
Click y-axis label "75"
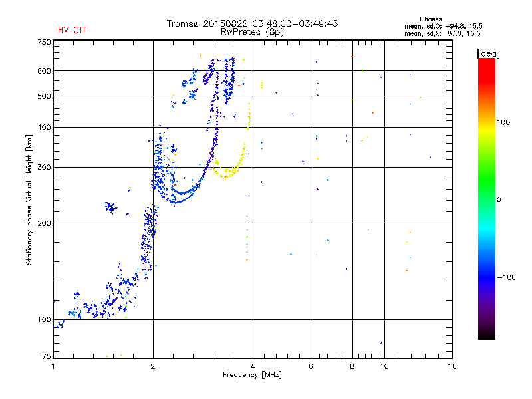pos(47,356)
